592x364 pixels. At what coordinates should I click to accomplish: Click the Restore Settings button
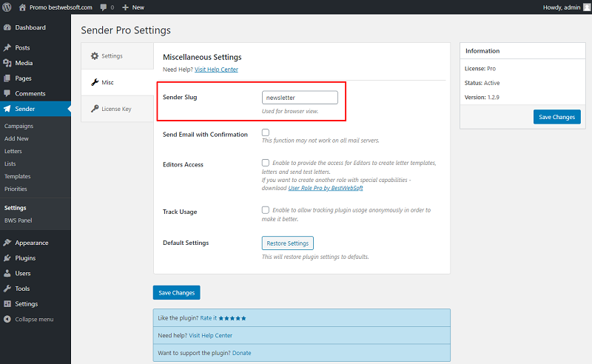coord(288,243)
